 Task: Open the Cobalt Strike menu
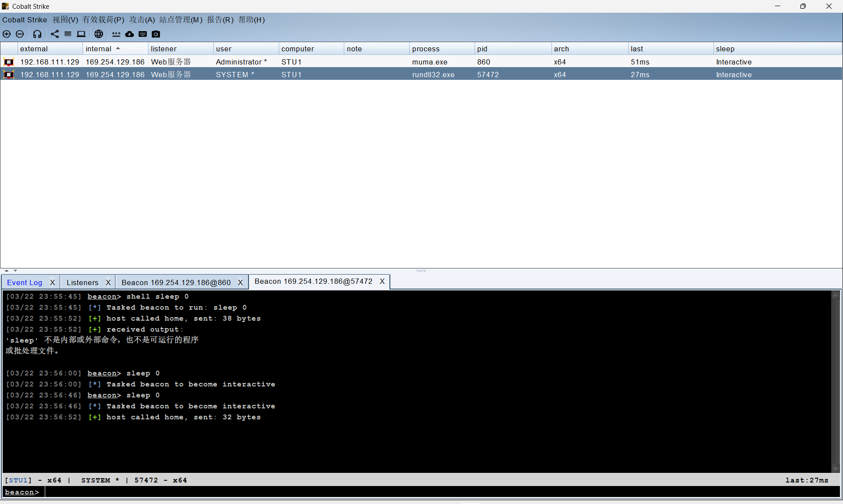[25, 20]
